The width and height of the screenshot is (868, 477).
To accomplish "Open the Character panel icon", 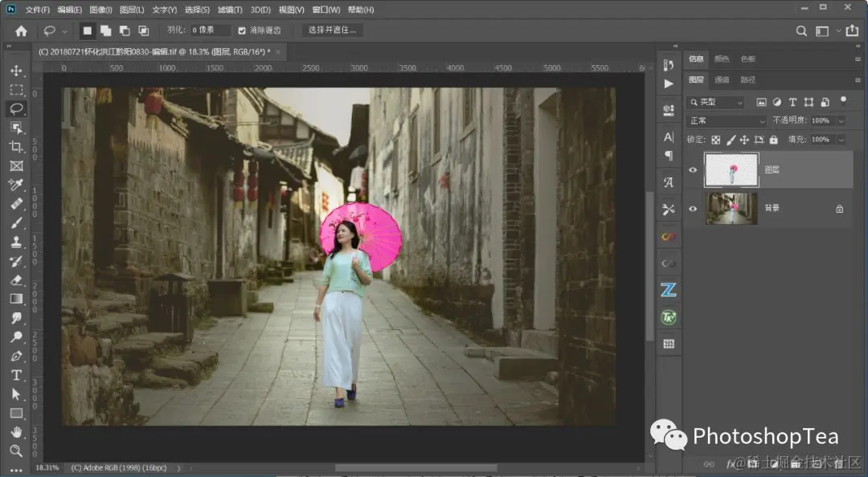I will tap(669, 137).
